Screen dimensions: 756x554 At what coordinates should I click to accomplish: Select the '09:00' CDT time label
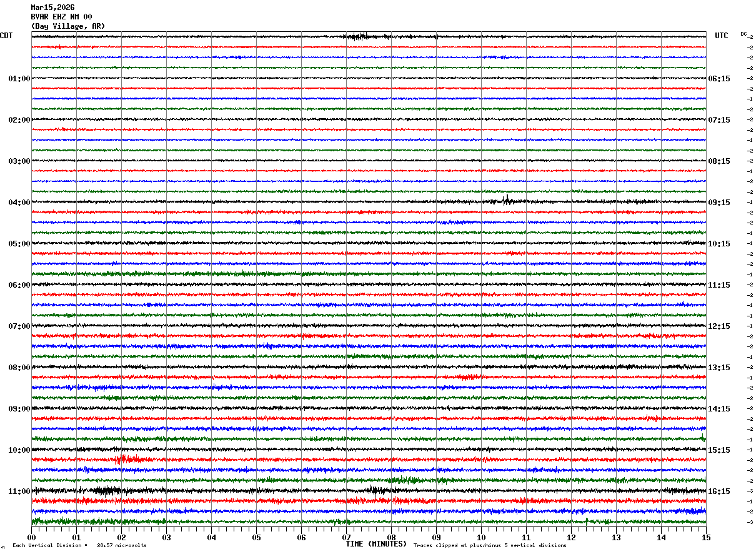[19, 409]
